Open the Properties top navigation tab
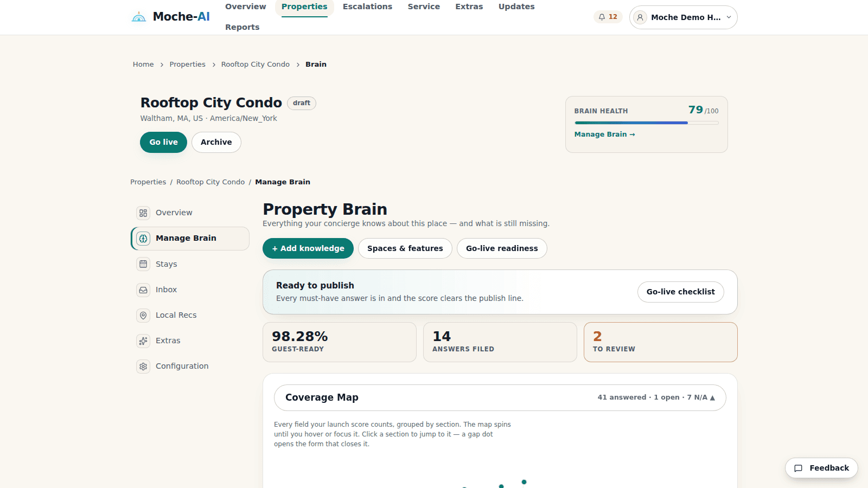 pos(304,7)
